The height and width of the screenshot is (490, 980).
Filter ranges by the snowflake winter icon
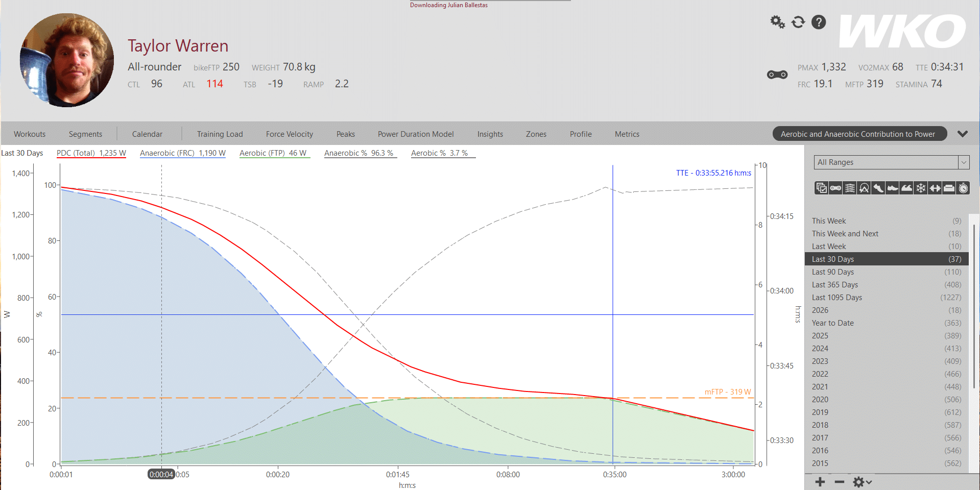921,188
